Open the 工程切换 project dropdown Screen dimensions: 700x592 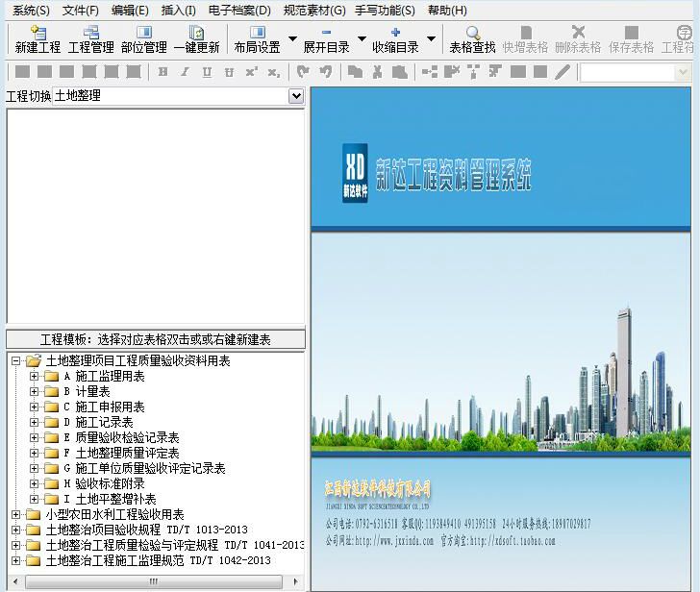point(296,96)
